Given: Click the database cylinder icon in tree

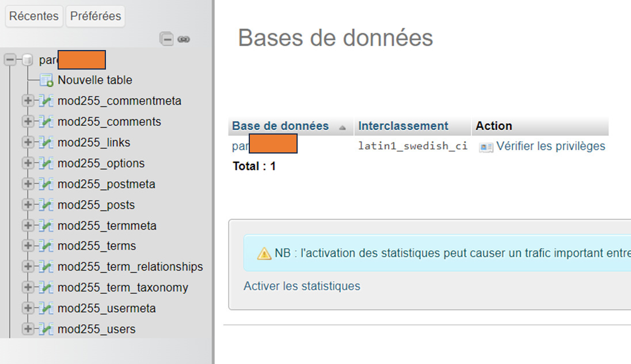Looking at the screenshot, I should [x=28, y=60].
